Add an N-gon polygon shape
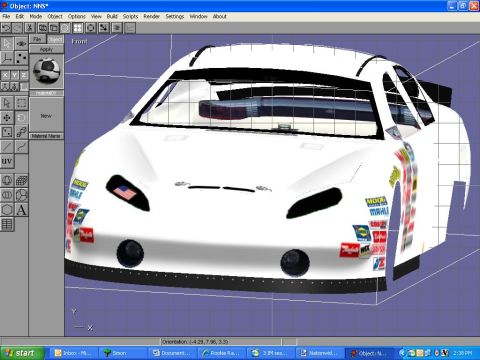480x360 pixels. [x=7, y=210]
